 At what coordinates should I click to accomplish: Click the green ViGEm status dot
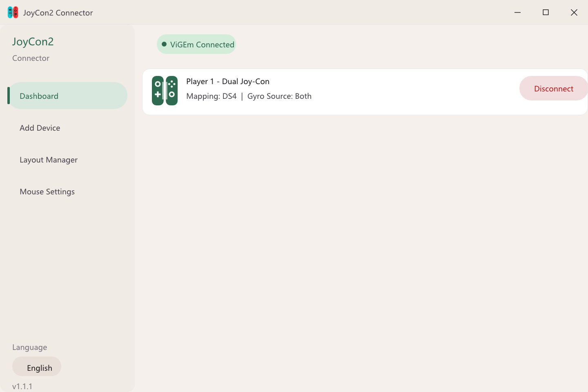[164, 44]
